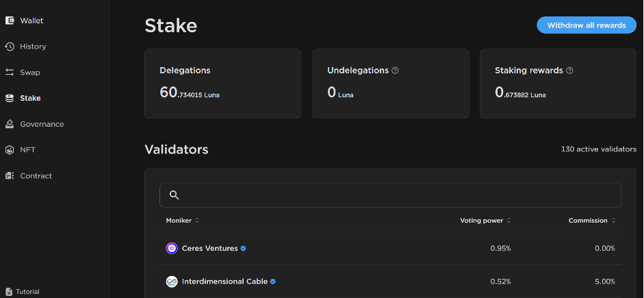
Task: Sort validators by Voting power
Action: [x=485, y=221]
